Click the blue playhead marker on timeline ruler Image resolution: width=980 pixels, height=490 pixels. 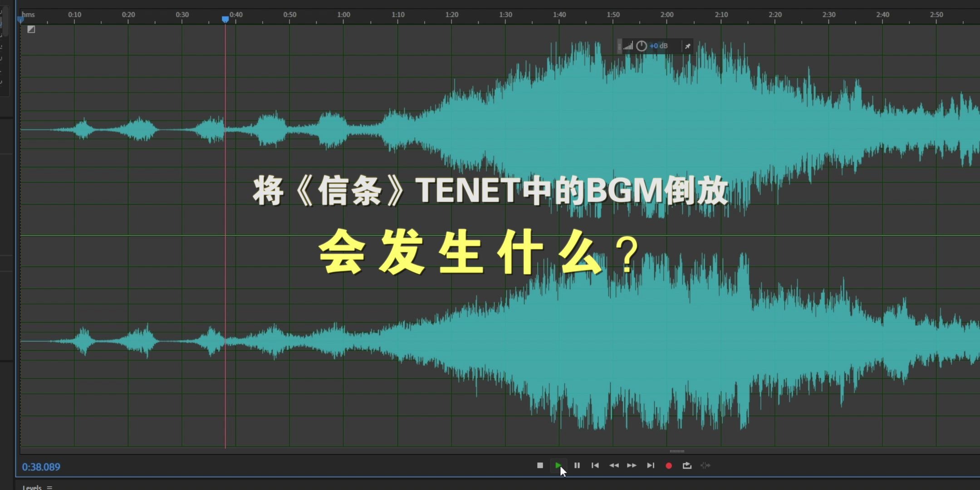tap(225, 20)
